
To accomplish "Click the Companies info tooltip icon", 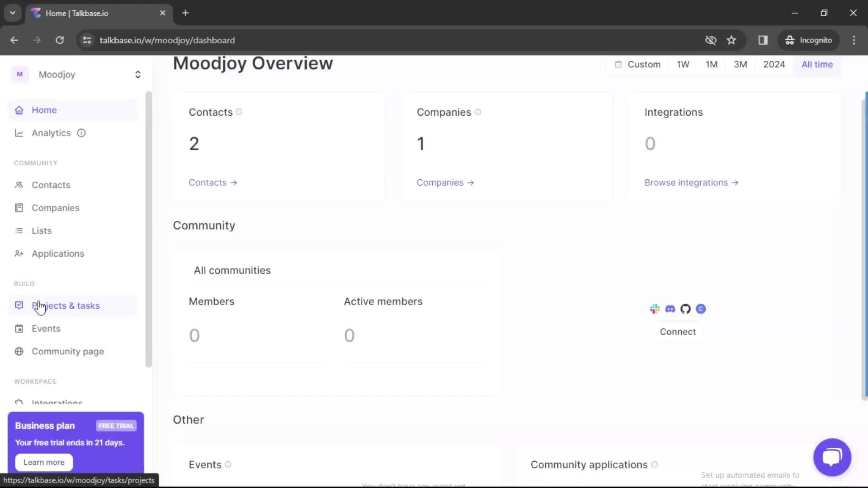I will click(x=478, y=112).
